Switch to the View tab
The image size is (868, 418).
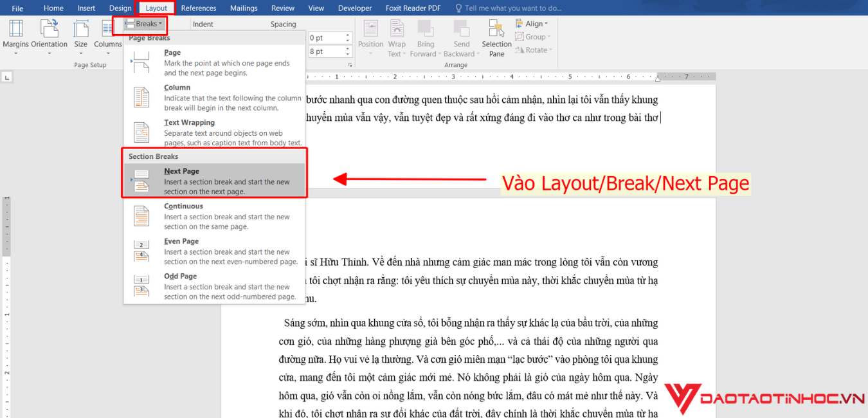316,8
